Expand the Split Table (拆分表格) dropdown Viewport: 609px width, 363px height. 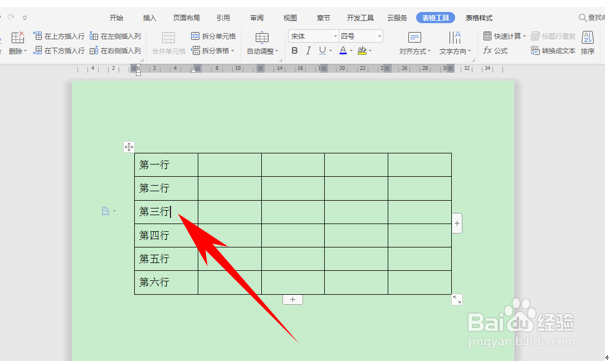point(233,51)
